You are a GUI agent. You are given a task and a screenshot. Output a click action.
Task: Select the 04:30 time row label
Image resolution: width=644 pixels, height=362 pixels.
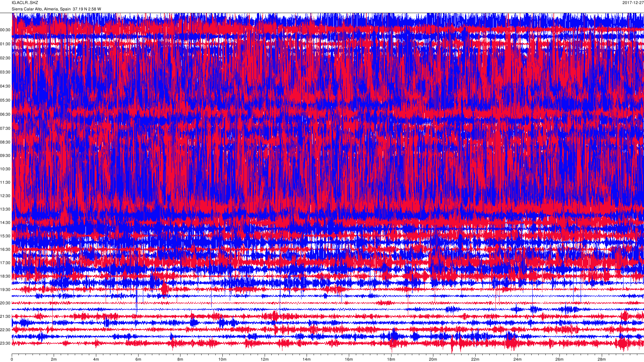[x=5, y=86]
